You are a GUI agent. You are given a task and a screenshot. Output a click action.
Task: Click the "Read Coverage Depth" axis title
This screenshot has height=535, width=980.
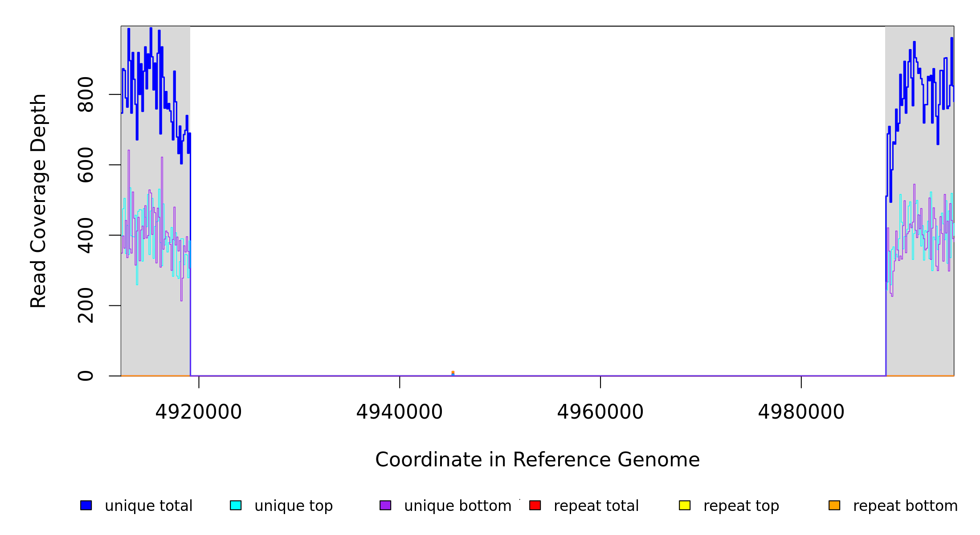tap(38, 201)
